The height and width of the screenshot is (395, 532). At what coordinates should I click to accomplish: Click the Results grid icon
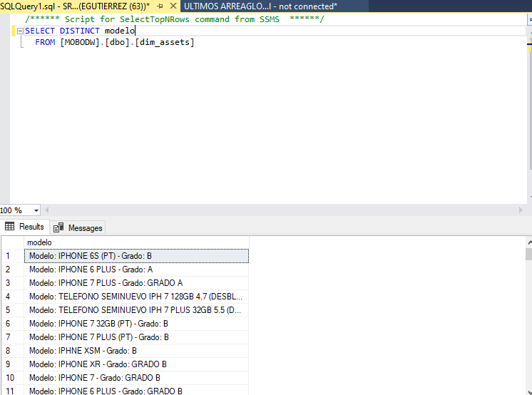tap(9, 226)
